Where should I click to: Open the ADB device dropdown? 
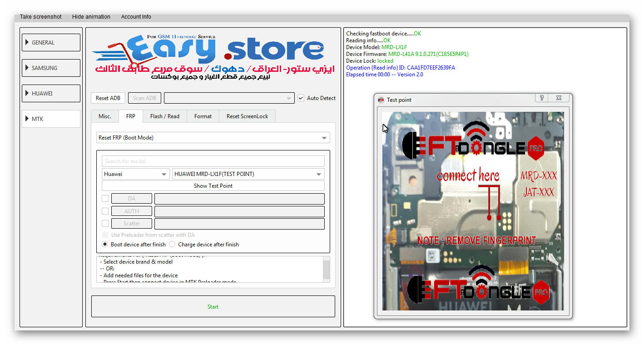[x=229, y=98]
